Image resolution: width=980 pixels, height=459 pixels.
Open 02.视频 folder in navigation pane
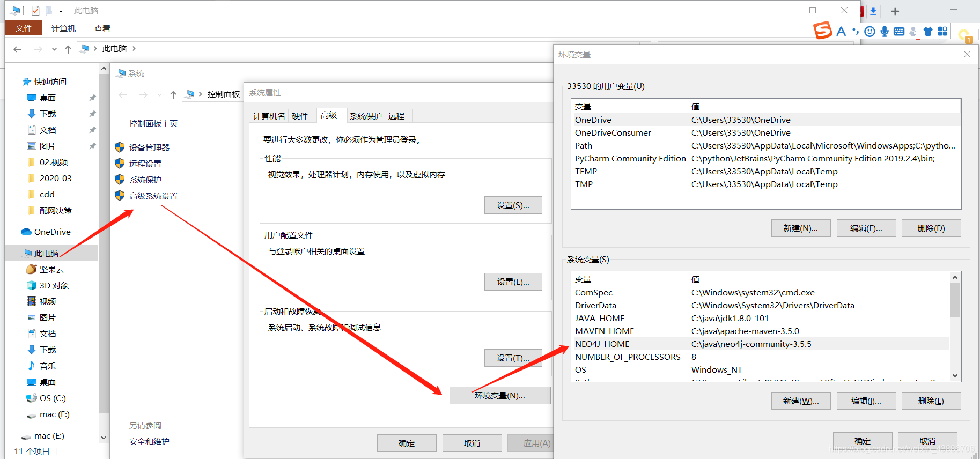point(53,162)
